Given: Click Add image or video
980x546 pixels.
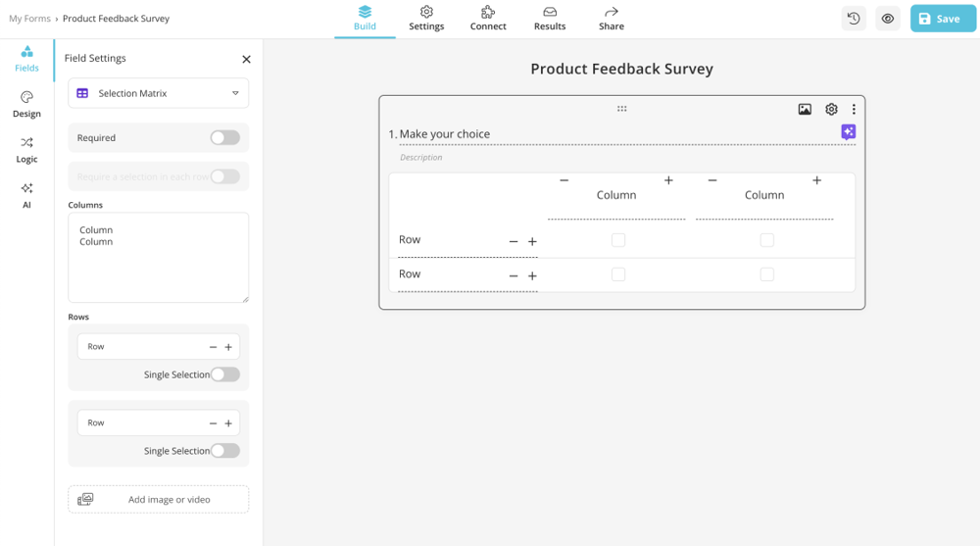Looking at the screenshot, I should coord(158,499).
